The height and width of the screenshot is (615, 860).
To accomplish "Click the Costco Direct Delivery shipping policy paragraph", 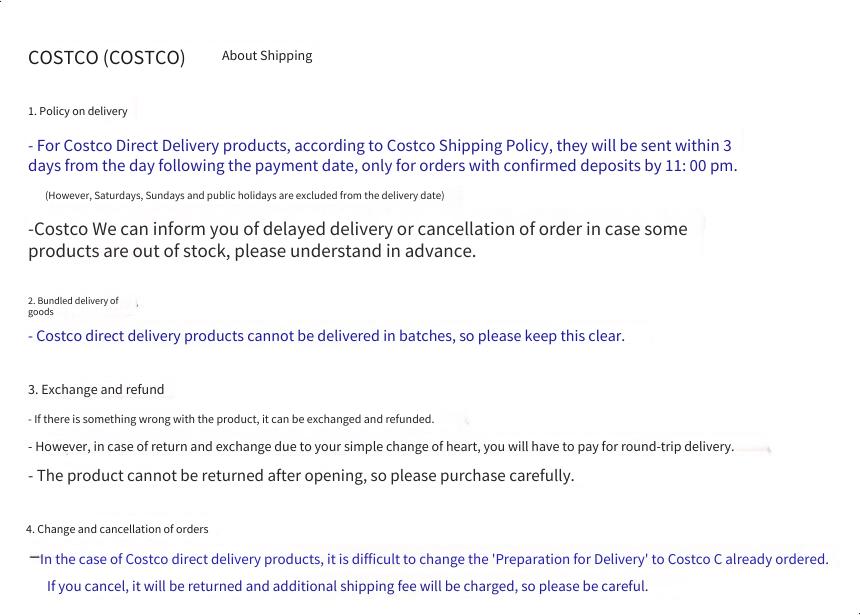I will click(x=382, y=155).
